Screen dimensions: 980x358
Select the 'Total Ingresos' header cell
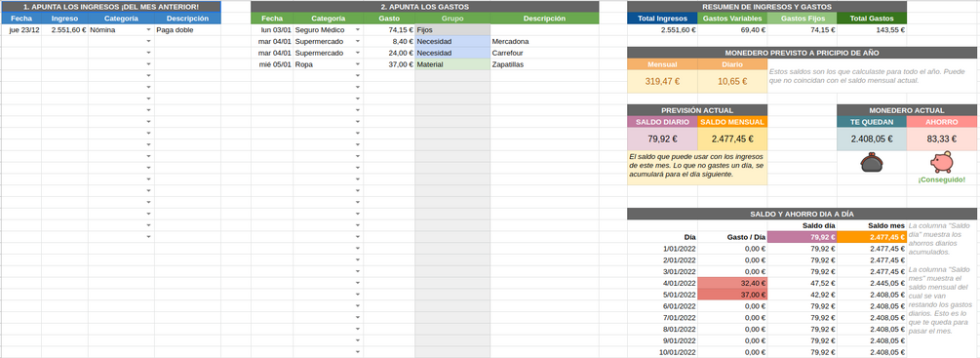click(662, 19)
